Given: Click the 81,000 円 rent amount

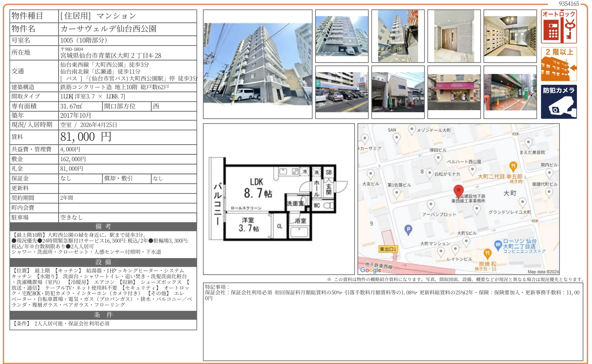Looking at the screenshot, I should click(x=86, y=137).
